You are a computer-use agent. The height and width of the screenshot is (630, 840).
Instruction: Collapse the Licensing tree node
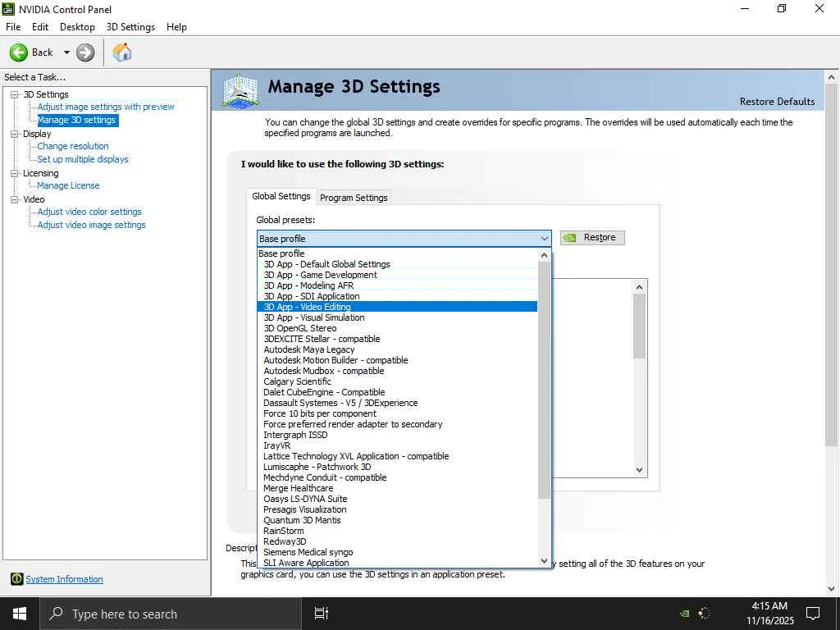pos(15,173)
